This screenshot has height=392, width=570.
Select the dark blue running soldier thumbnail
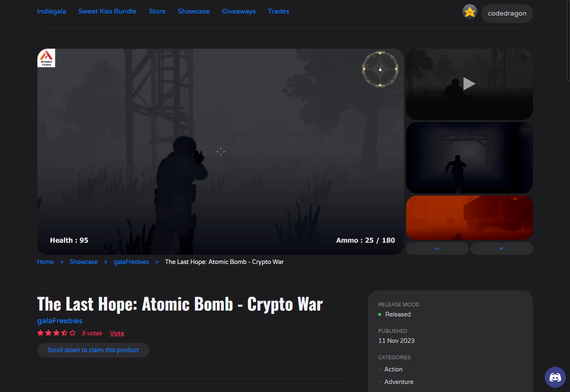[469, 158]
